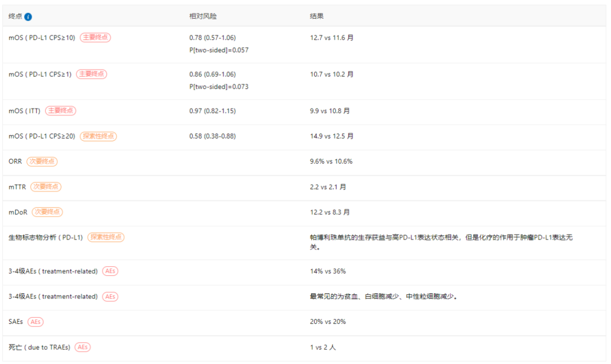Viewport: 611px width, 364px height.
Task: Click 主要终点 tag in the mOS (ITT) row
Action: (61, 111)
